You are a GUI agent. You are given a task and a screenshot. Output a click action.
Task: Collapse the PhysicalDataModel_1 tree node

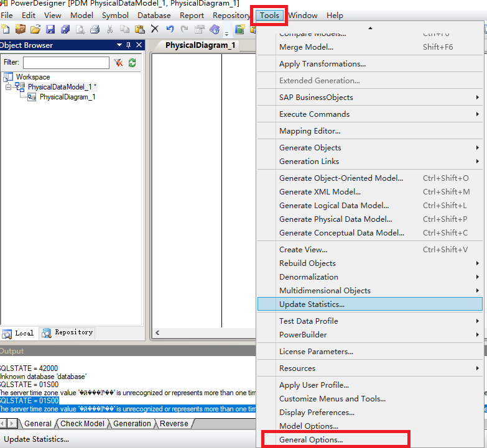[8, 87]
